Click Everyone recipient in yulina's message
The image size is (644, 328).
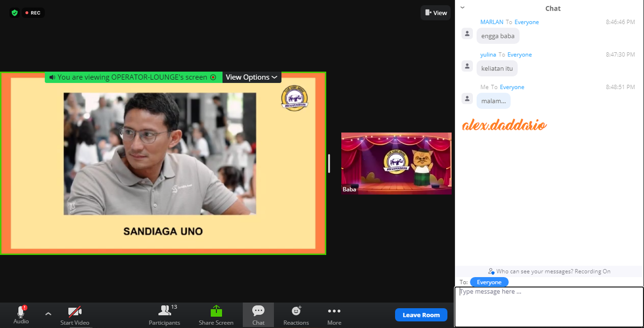(x=520, y=54)
